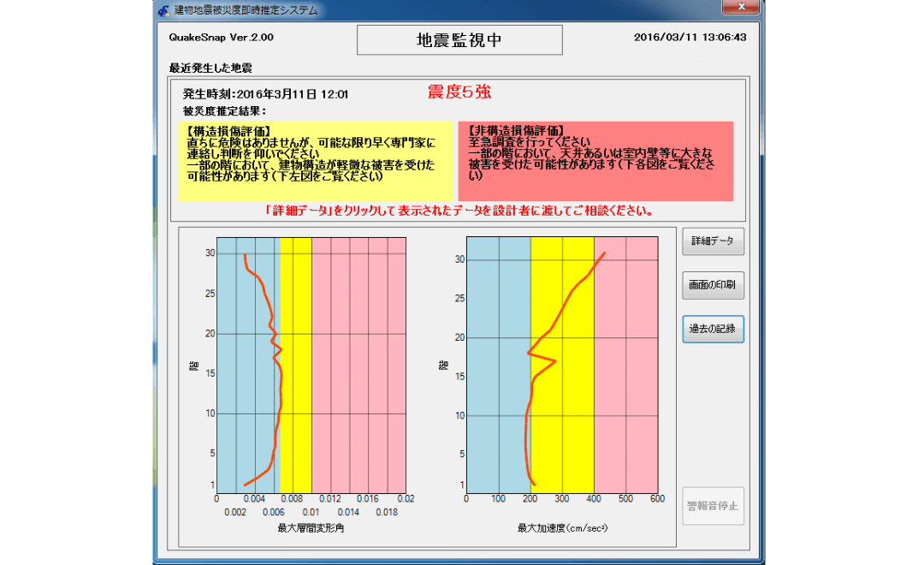The width and height of the screenshot is (924, 565).
Task: Click the 最近発生した地震 heading
Action: coord(210,68)
